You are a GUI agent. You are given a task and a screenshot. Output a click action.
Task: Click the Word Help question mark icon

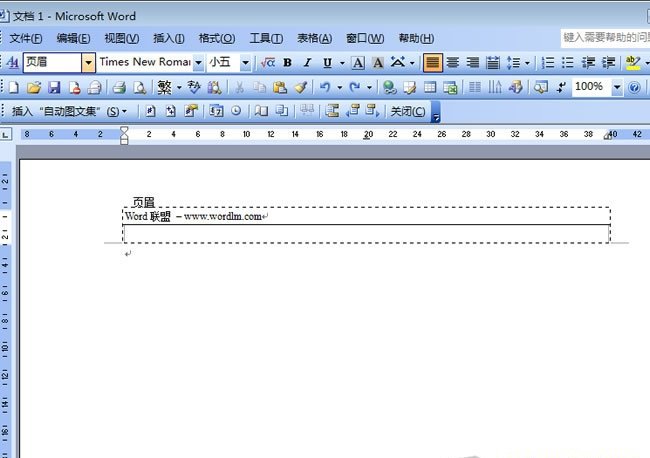(634, 87)
